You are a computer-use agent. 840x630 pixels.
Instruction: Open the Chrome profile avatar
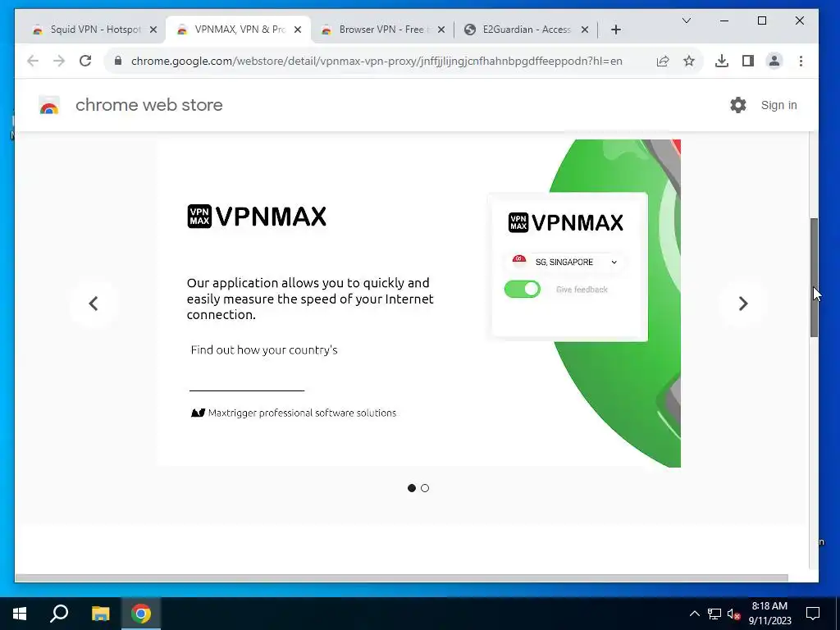(x=774, y=61)
